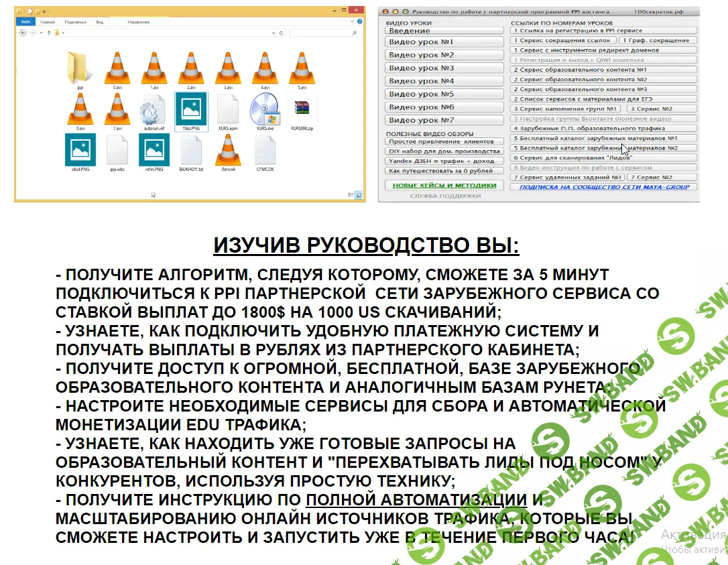Open the ppi folder
This screenshot has height=565, width=728.
coord(80,68)
